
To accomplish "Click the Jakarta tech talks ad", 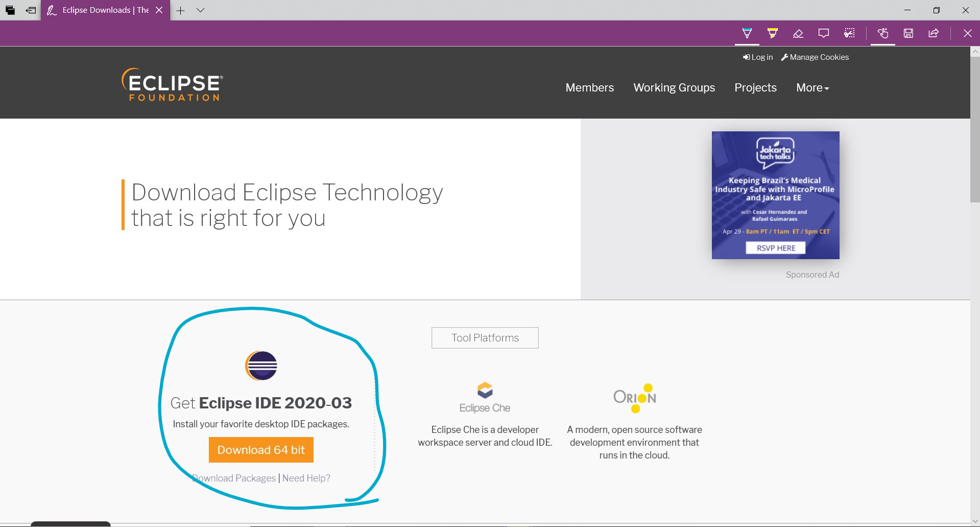I will 775,195.
